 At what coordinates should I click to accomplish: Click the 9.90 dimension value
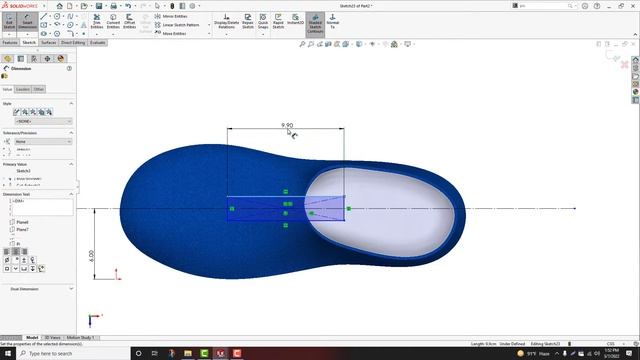click(x=287, y=125)
